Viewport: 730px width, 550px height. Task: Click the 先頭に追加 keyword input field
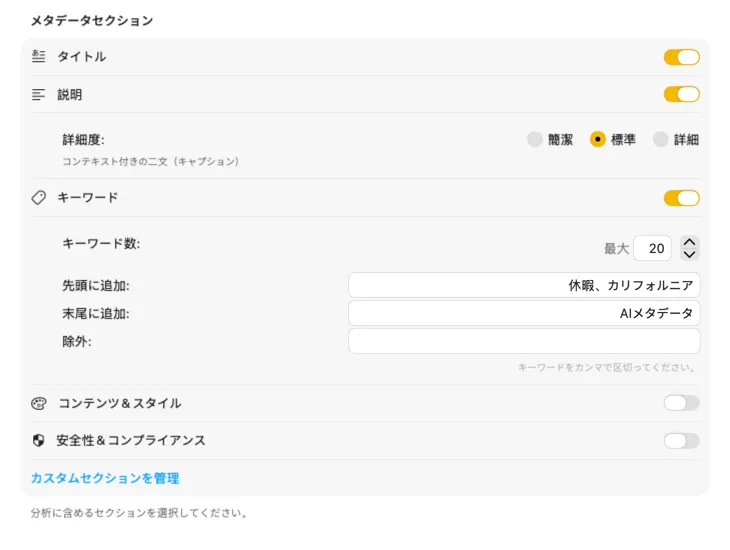[524, 285]
